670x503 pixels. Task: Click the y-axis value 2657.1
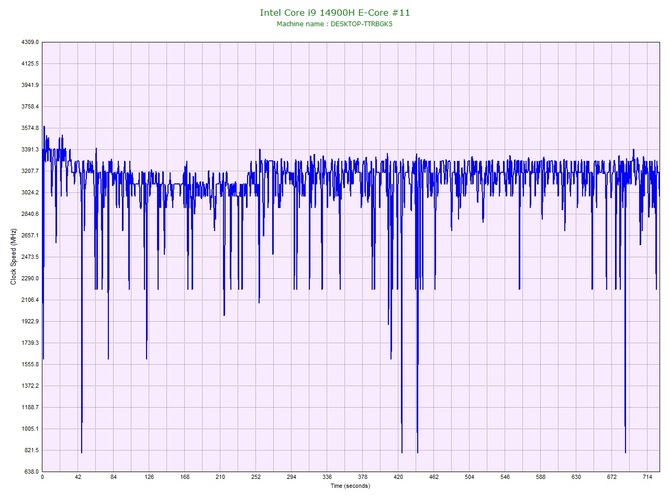click(30, 235)
